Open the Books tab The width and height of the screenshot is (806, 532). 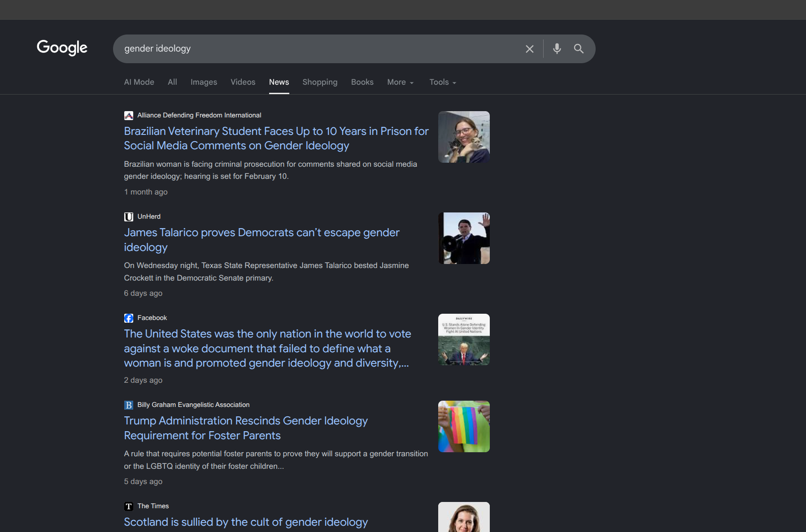click(x=362, y=82)
